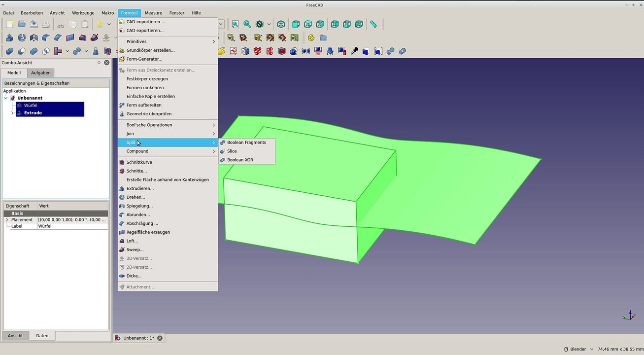
Task: Open the Hilfe menu
Action: coord(196,13)
